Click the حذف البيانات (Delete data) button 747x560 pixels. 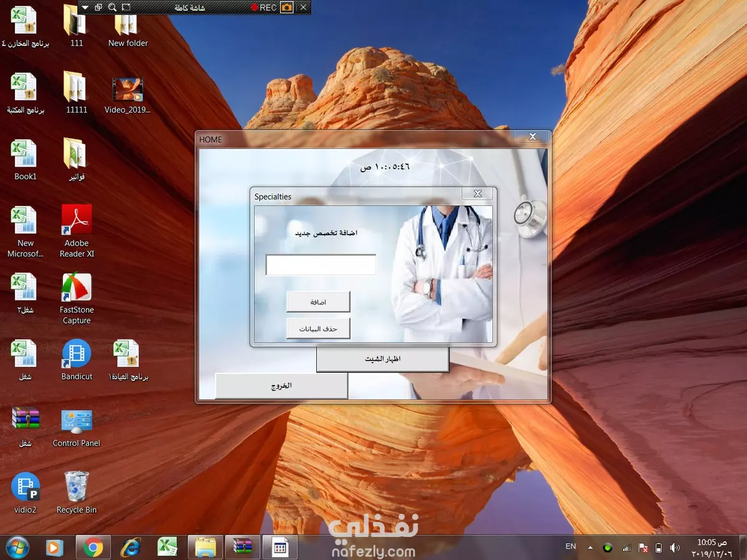click(318, 329)
